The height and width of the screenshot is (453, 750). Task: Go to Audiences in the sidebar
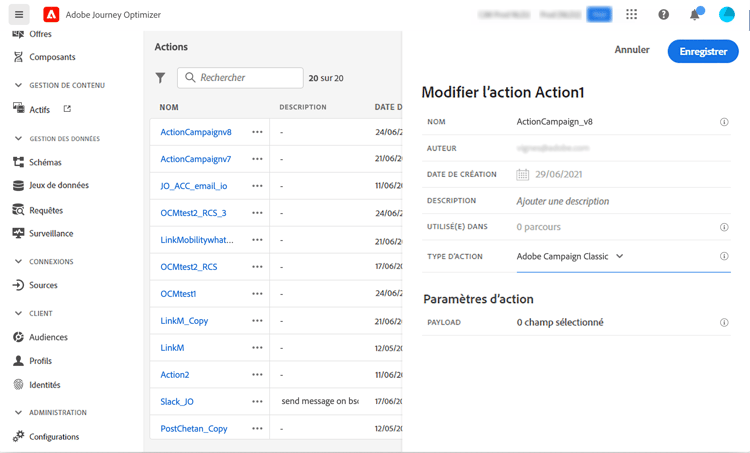coord(48,337)
